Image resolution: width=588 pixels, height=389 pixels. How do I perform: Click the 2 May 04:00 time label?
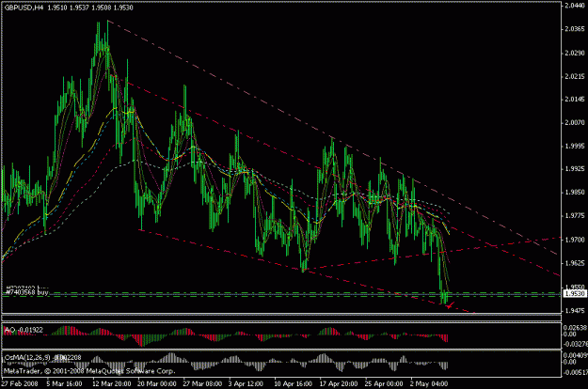429,383
